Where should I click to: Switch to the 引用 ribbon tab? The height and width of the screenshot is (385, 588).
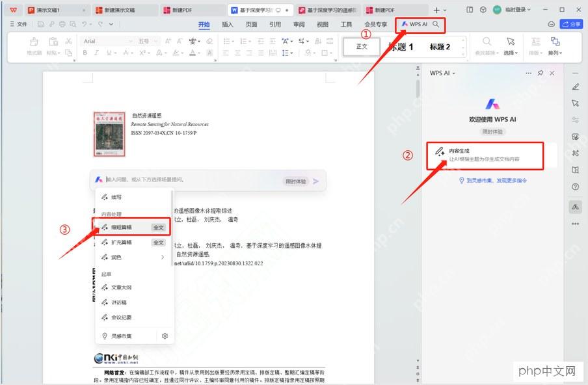coord(275,24)
